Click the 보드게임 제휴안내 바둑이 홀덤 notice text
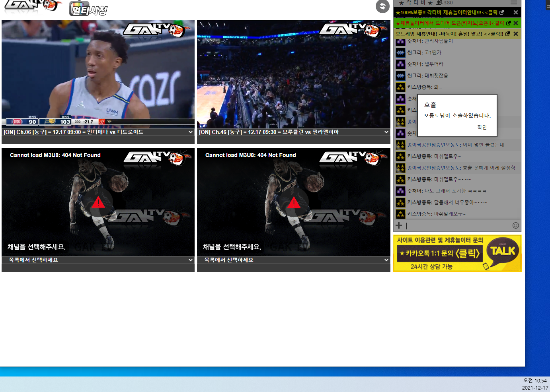 click(x=449, y=34)
